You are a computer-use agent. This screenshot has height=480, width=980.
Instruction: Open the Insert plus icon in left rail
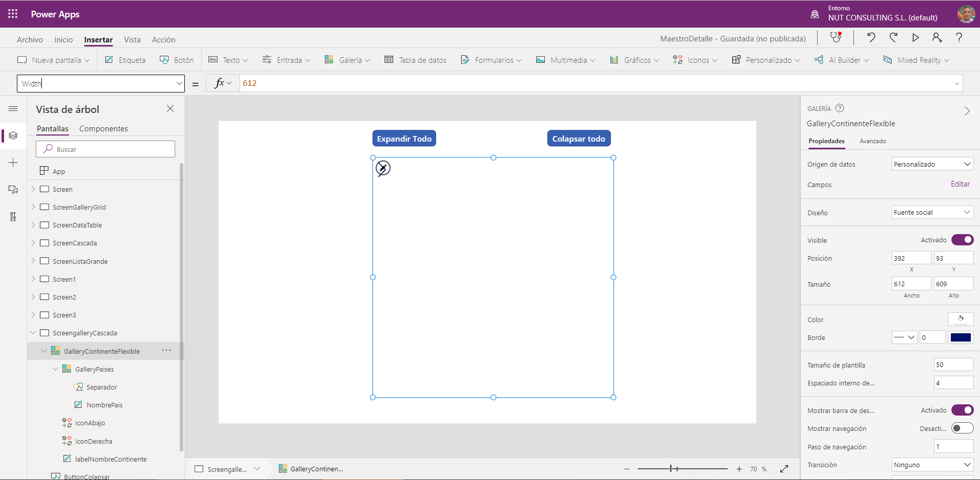tap(13, 163)
